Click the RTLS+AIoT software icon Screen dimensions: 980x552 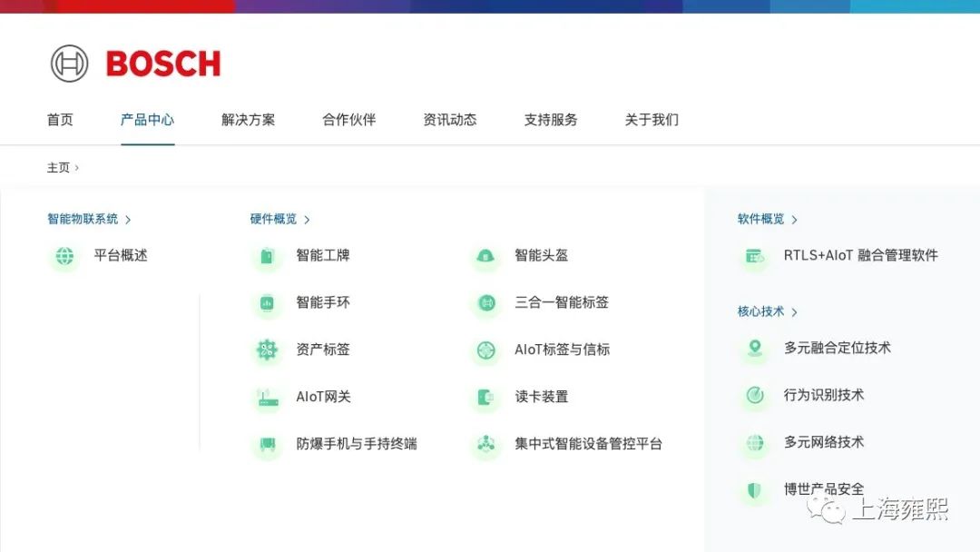click(x=755, y=257)
